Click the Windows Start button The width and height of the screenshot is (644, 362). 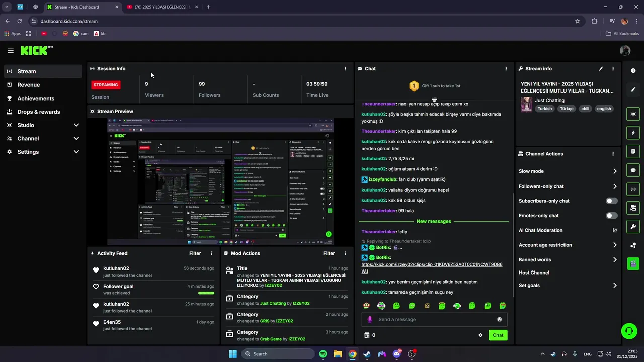point(233,354)
